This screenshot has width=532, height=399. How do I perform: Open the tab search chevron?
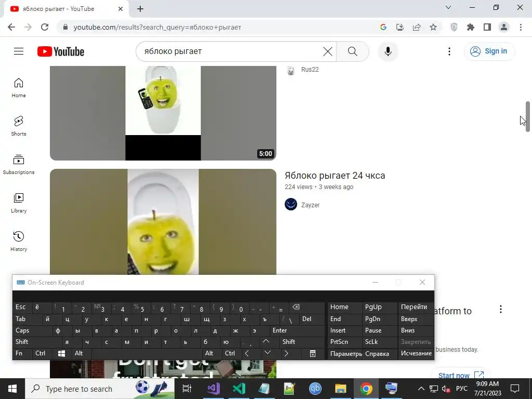448,7
